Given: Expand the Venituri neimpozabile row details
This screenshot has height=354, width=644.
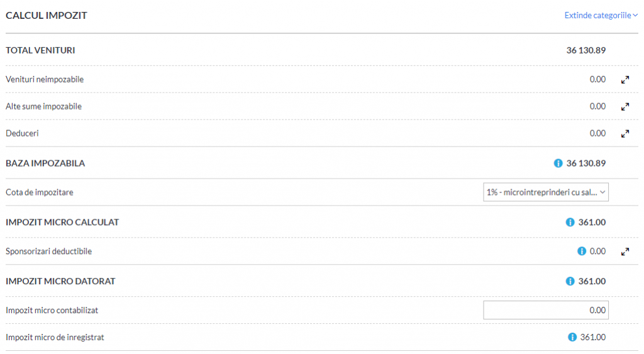Looking at the screenshot, I should [625, 80].
